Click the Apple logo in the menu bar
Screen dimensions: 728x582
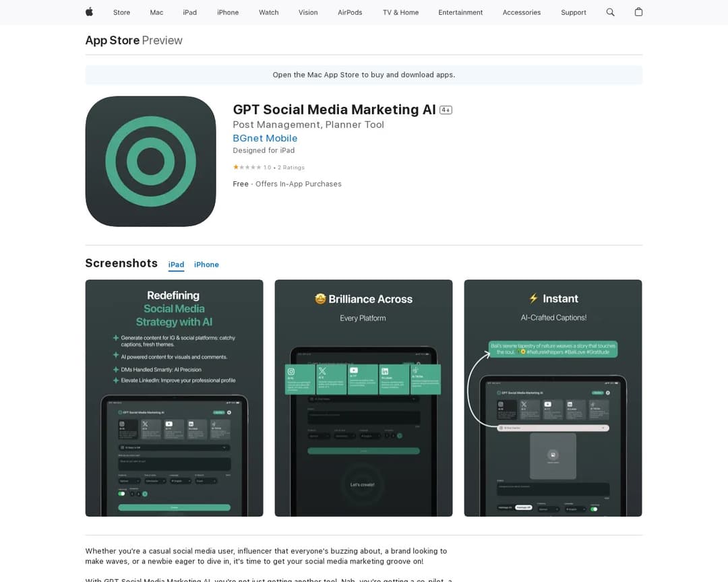(88, 12)
